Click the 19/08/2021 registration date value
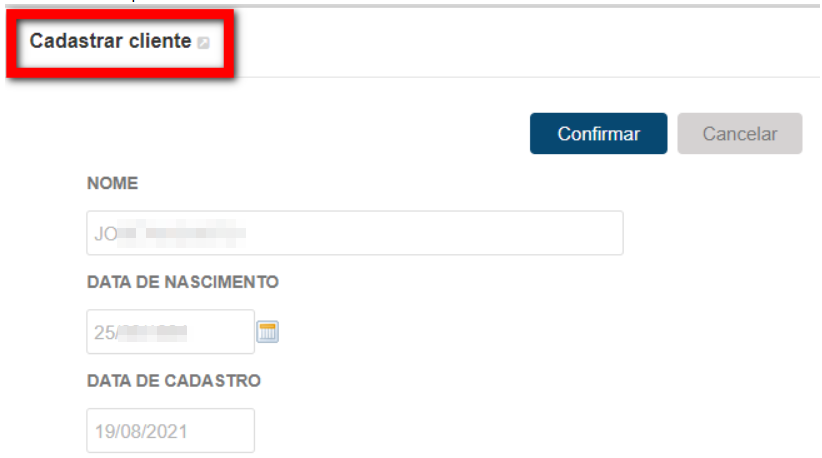 [140, 431]
